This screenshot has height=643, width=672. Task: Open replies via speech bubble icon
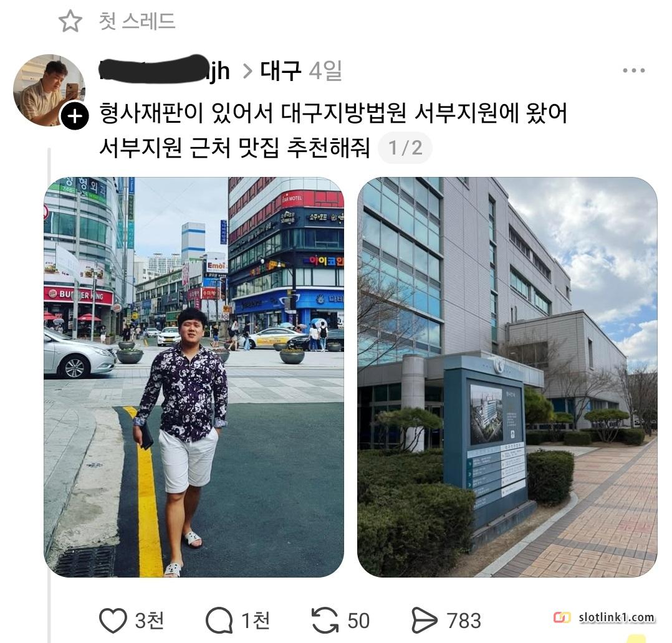pos(219,621)
